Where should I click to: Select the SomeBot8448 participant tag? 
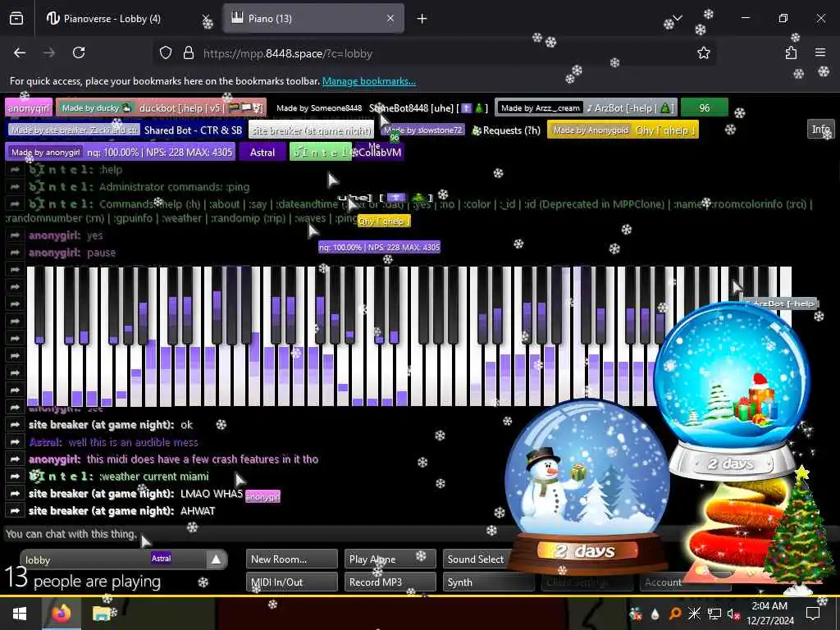(381, 108)
